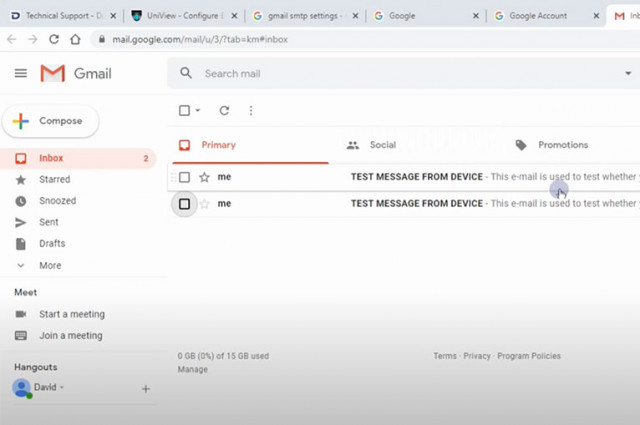Click the Social people icon
The image size is (640, 425).
click(x=353, y=145)
